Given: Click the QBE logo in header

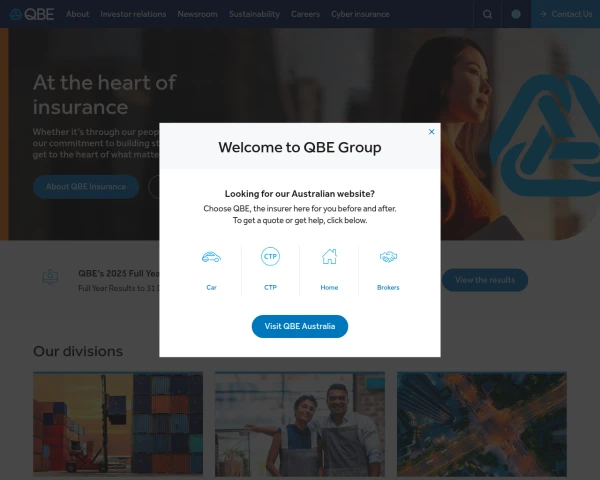Looking at the screenshot, I should click(32, 14).
